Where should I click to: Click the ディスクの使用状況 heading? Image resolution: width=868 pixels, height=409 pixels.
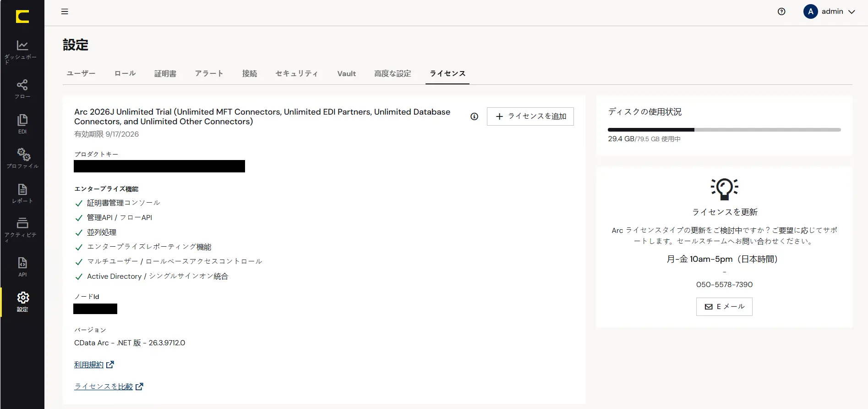pos(644,112)
